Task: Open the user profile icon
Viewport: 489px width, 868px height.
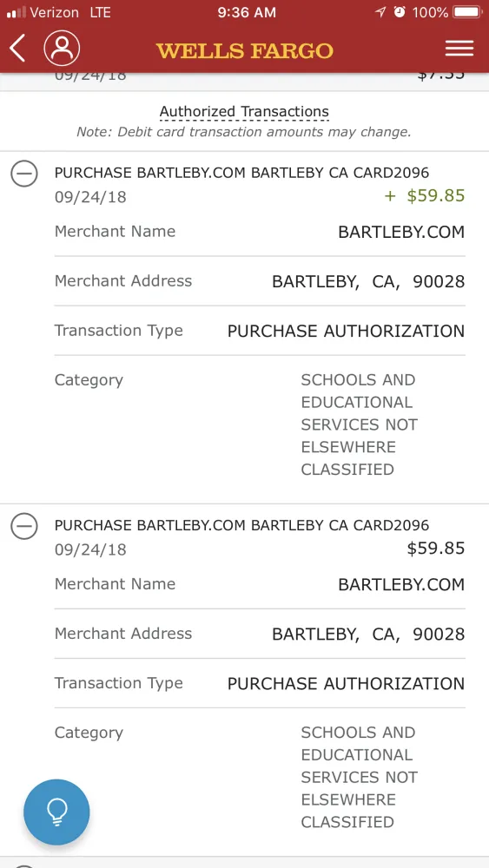Action: click(x=62, y=48)
